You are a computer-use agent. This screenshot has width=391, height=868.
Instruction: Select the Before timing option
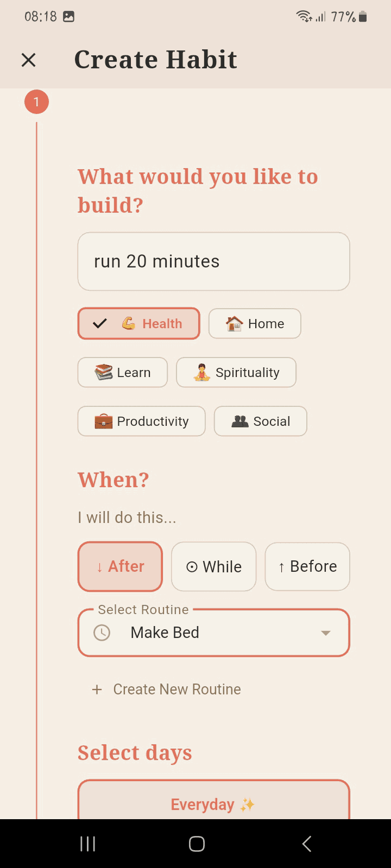coord(307,566)
